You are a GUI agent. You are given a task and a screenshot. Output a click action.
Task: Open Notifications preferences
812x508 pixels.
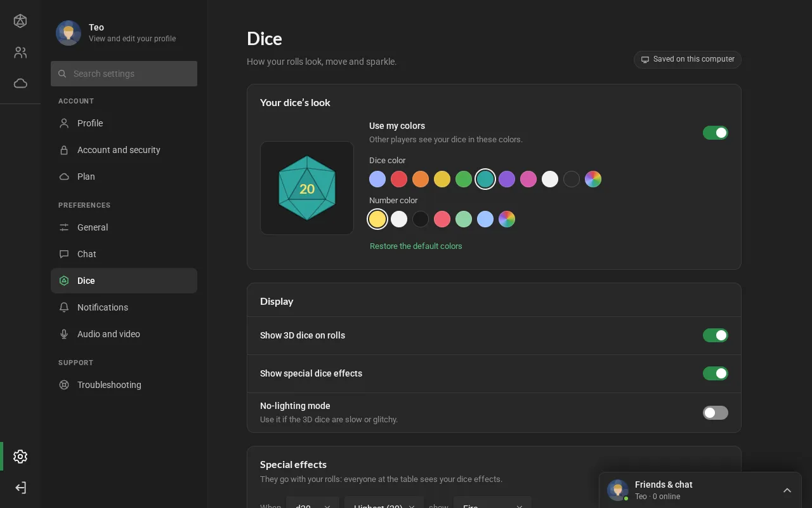pos(124,307)
